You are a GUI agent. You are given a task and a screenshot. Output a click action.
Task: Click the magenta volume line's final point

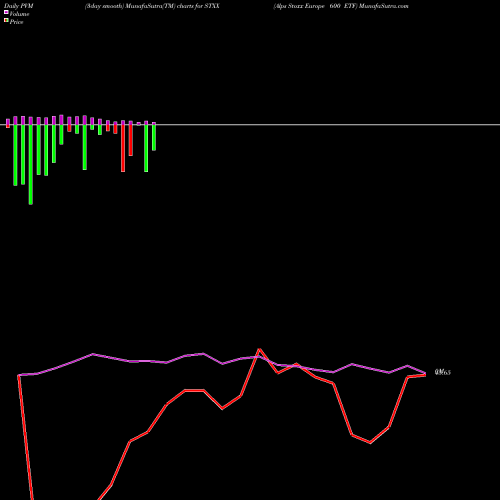[x=425, y=373]
